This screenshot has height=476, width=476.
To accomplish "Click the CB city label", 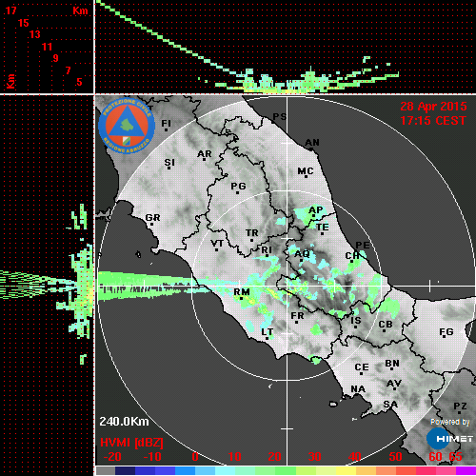I will tap(386, 325).
